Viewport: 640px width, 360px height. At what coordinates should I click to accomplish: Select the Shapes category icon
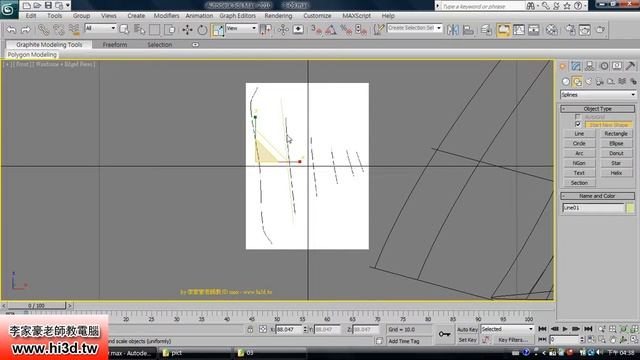coord(577,82)
